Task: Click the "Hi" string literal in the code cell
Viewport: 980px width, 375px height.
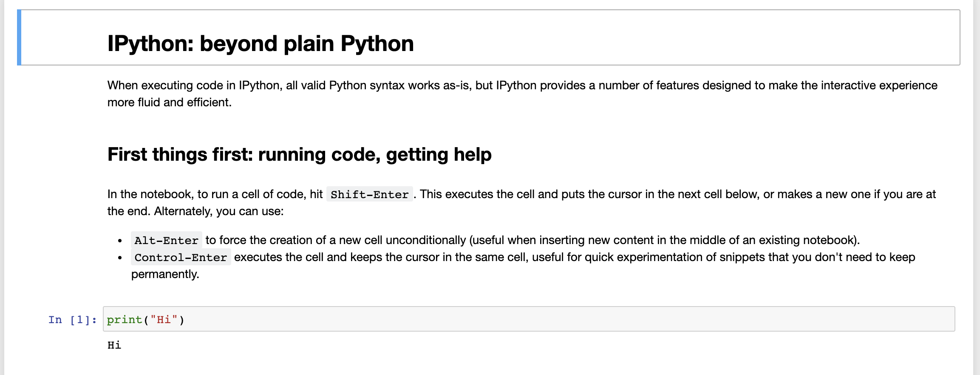Action: (x=164, y=320)
